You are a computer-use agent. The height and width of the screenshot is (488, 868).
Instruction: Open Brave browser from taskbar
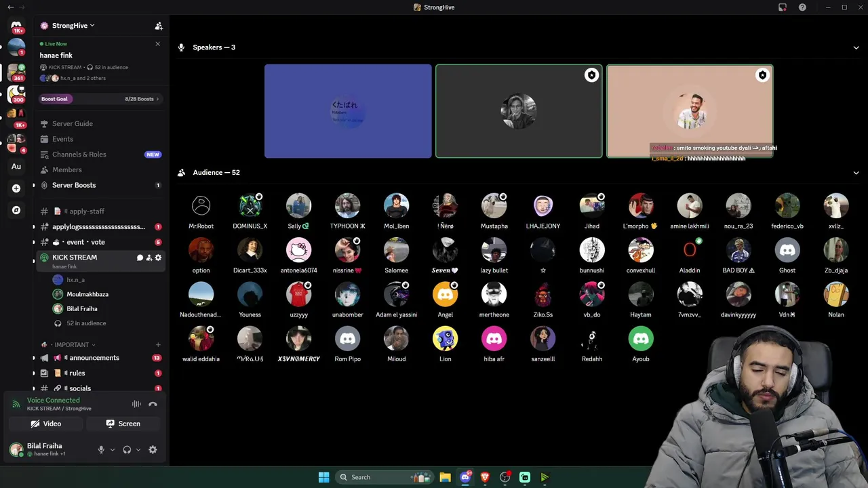[x=485, y=477]
